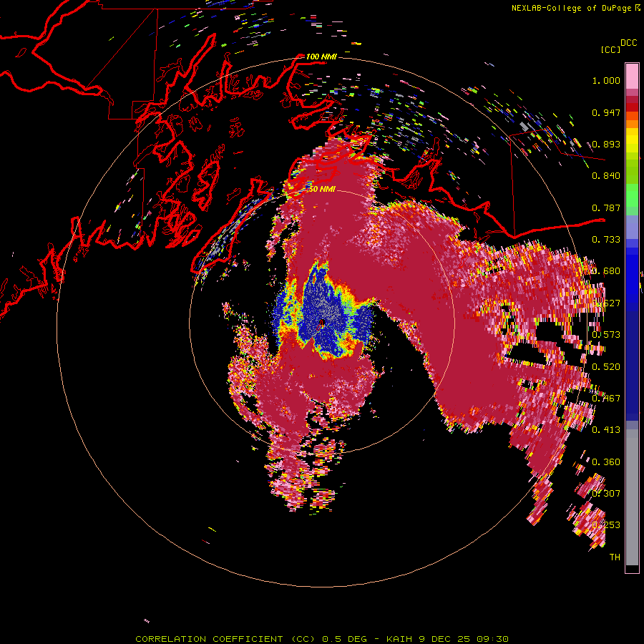Click the 0.893 scale value

[606, 144]
